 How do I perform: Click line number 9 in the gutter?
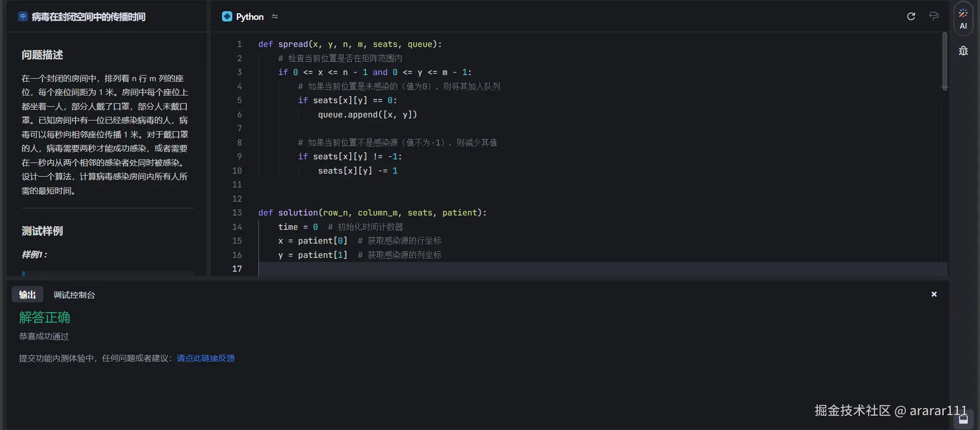pyautogui.click(x=239, y=156)
